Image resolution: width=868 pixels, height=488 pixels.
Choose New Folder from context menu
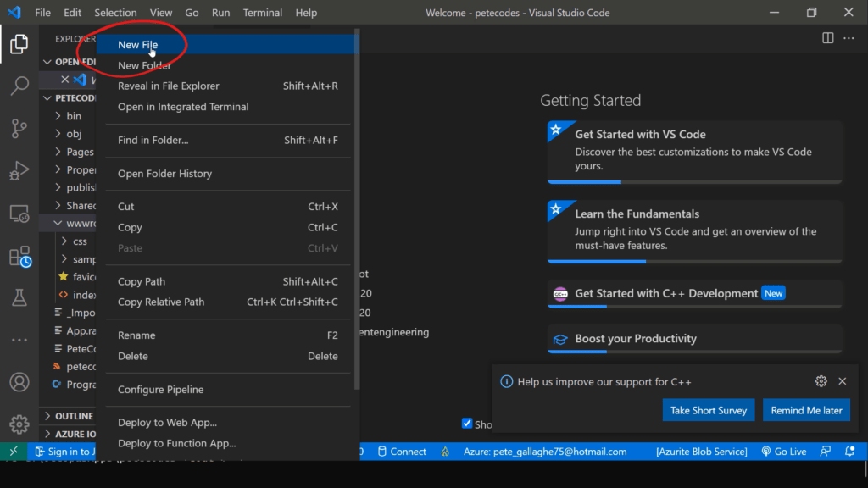click(227, 65)
